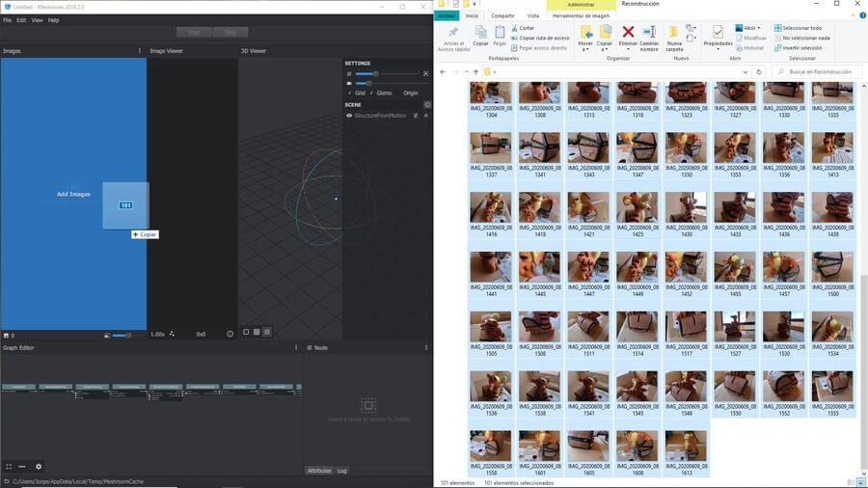This screenshot has width=868, height=488.
Task: Open graph editor settings gear
Action: point(39,467)
